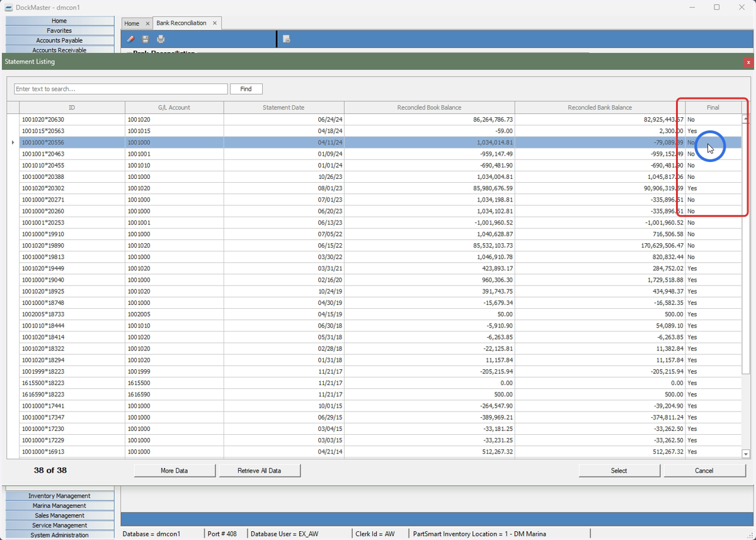Sort by the ID column header

tap(72, 107)
